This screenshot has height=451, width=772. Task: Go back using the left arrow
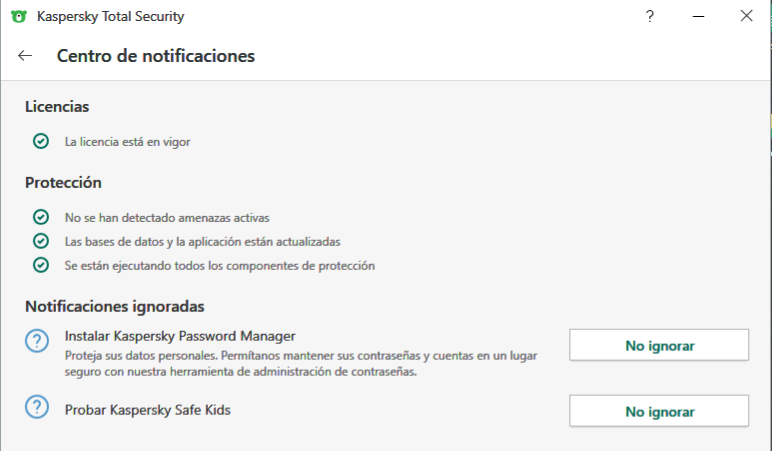(x=25, y=56)
